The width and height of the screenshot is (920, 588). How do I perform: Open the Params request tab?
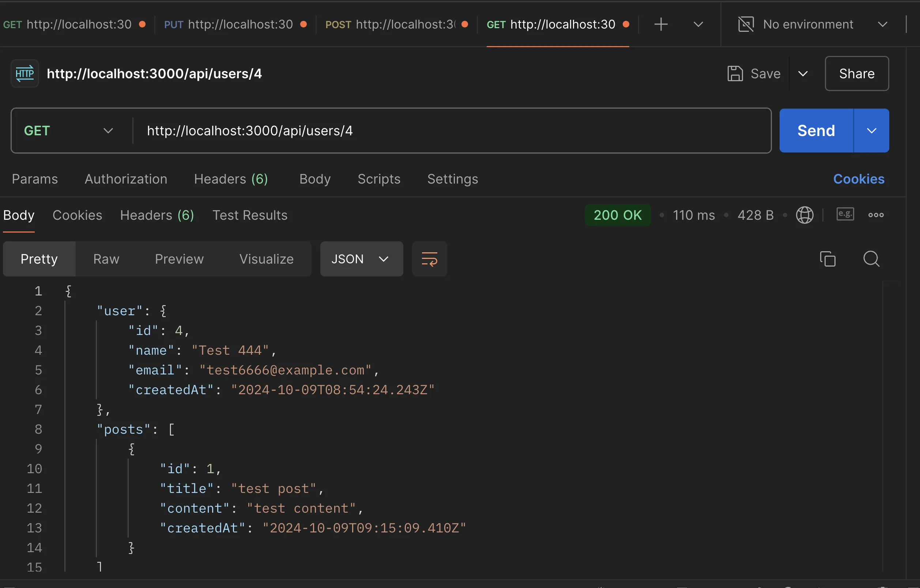pyautogui.click(x=35, y=179)
